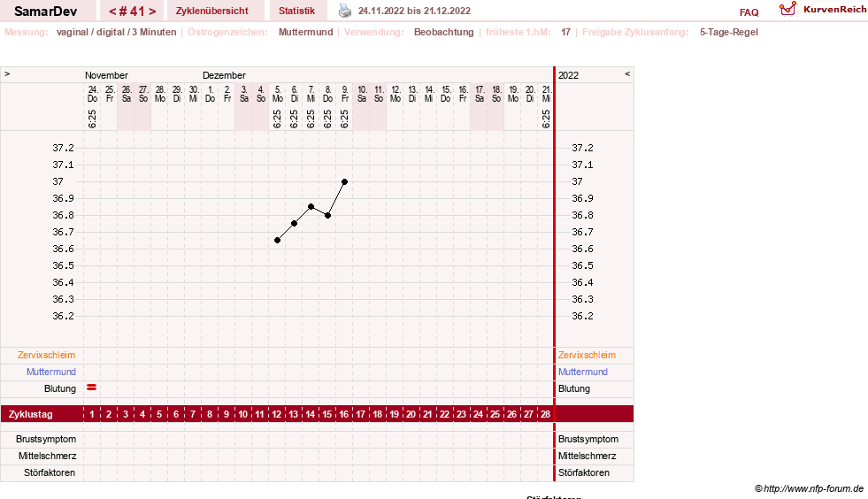Go to previous cycle with the < arrow
Image resolution: width=868 pixels, height=499 pixels.
(112, 12)
